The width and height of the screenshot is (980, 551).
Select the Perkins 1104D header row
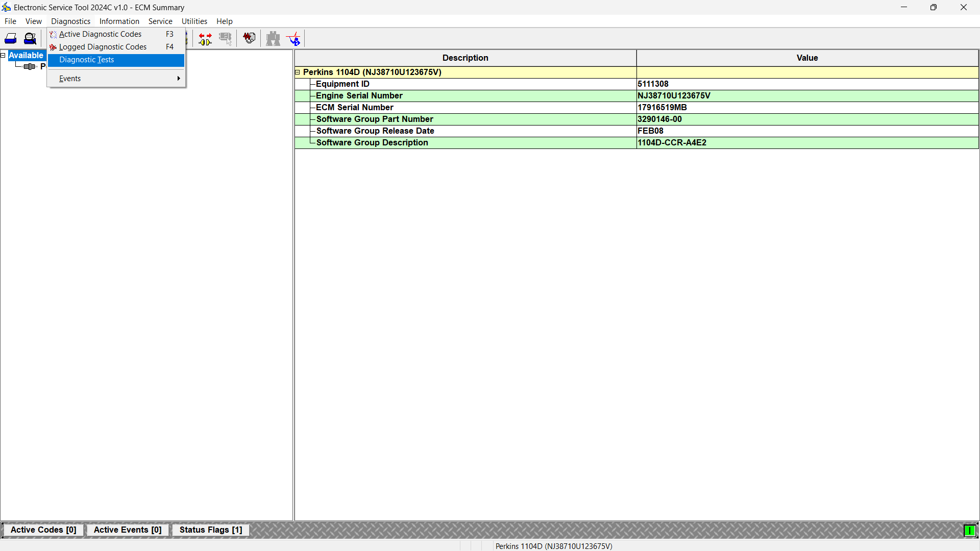coord(636,72)
